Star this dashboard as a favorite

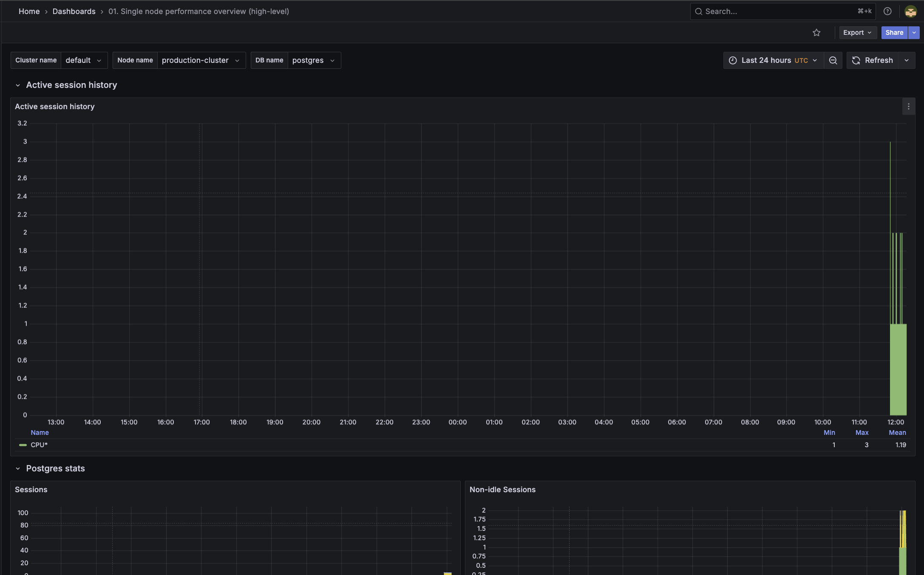816,32
